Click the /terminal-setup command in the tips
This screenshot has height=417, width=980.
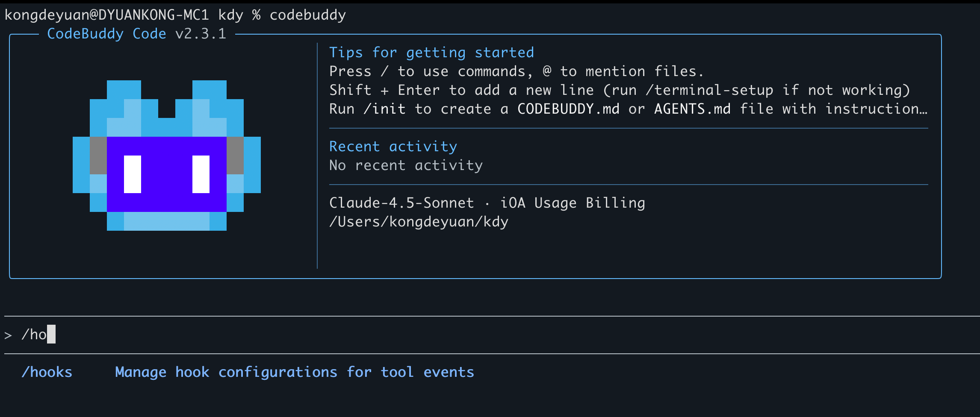[x=709, y=90]
